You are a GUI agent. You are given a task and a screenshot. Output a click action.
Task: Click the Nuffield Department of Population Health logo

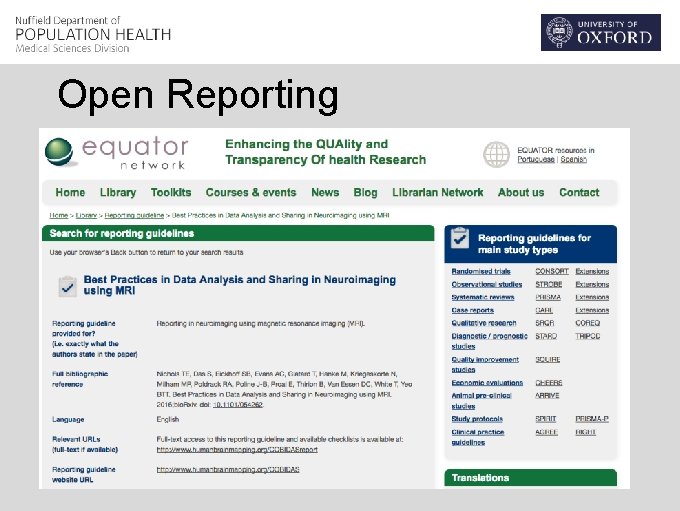tap(93, 34)
